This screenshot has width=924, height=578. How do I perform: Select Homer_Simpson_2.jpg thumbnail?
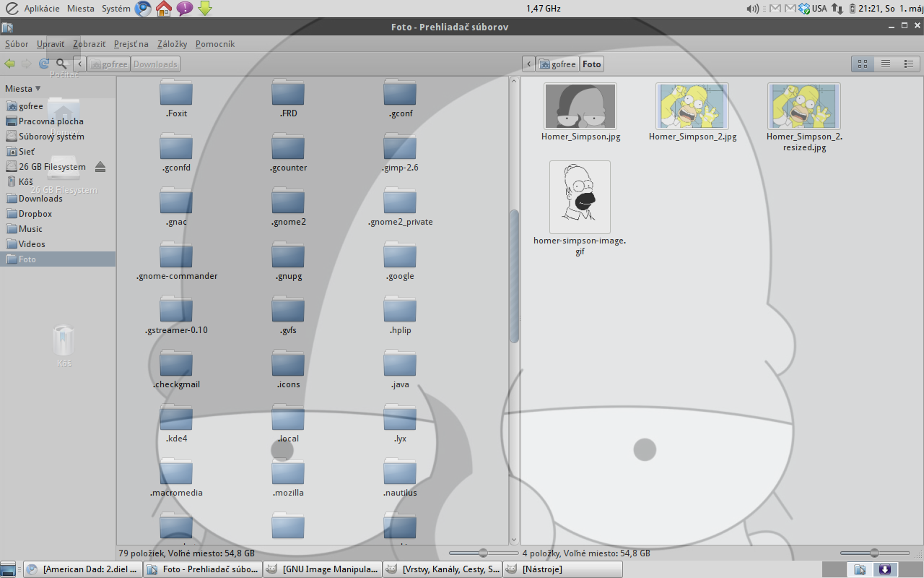point(692,106)
